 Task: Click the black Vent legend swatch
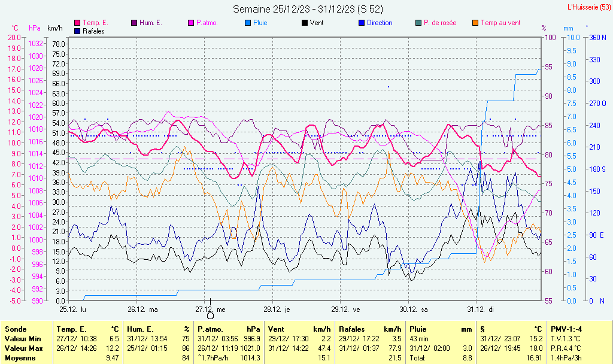[x=305, y=23]
